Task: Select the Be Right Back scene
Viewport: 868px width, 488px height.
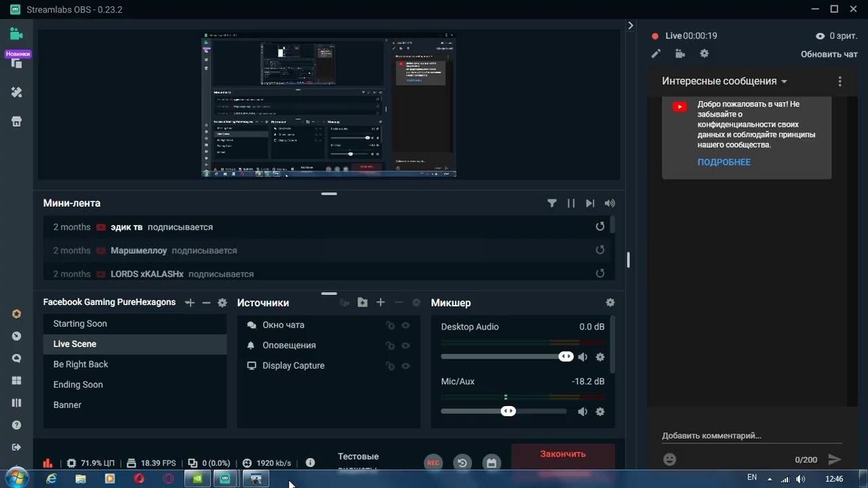Action: tap(135, 365)
